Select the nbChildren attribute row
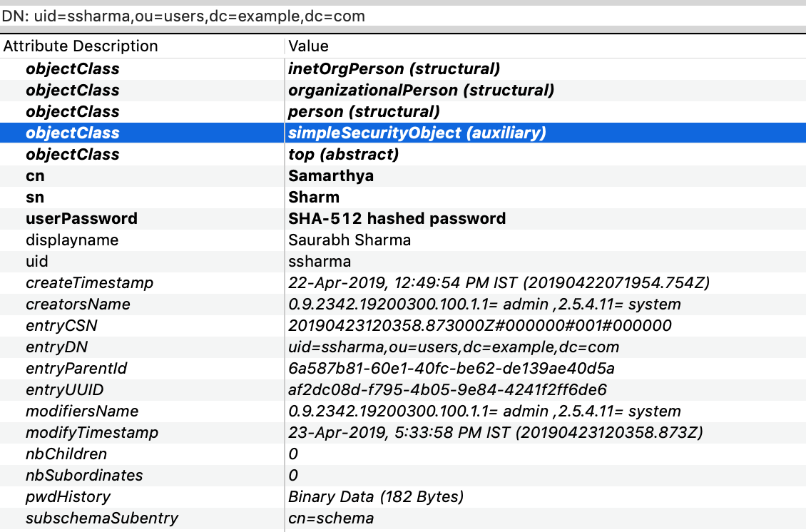This screenshot has height=532, width=806. coord(214,454)
